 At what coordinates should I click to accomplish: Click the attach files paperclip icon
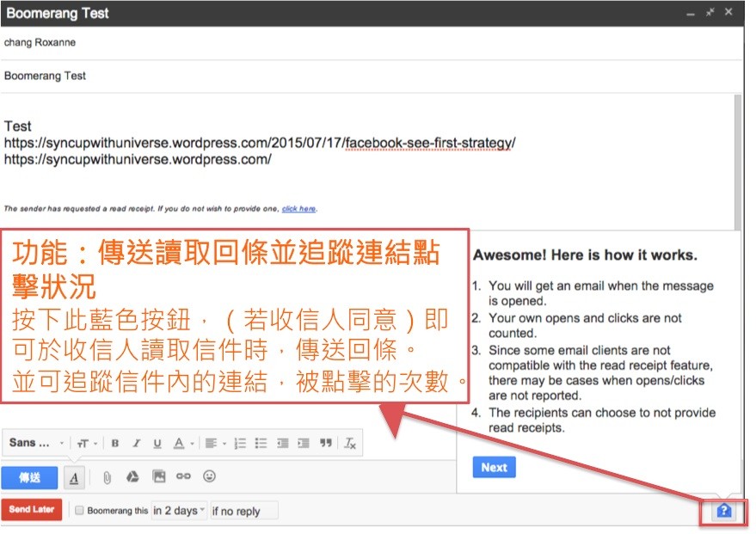tap(108, 476)
